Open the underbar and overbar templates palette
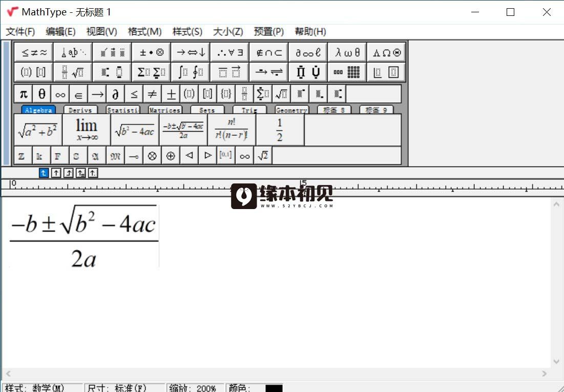The image size is (564, 392). click(230, 72)
